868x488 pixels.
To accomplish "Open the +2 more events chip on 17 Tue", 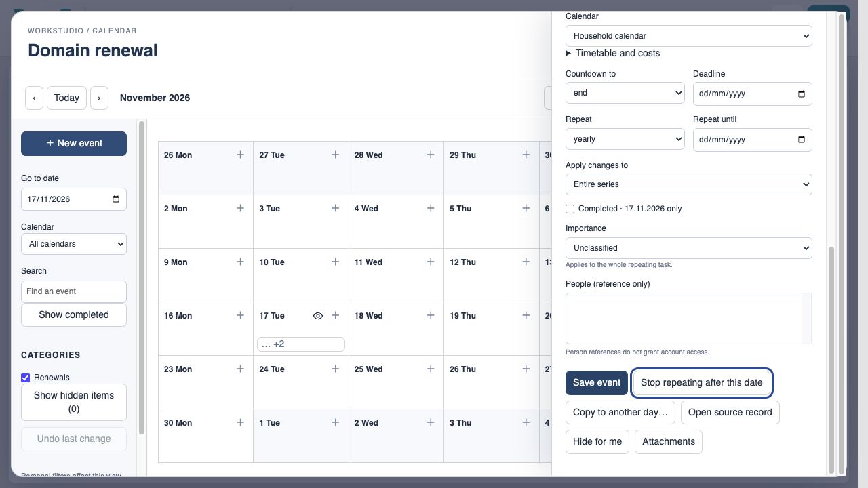I will [x=301, y=344].
